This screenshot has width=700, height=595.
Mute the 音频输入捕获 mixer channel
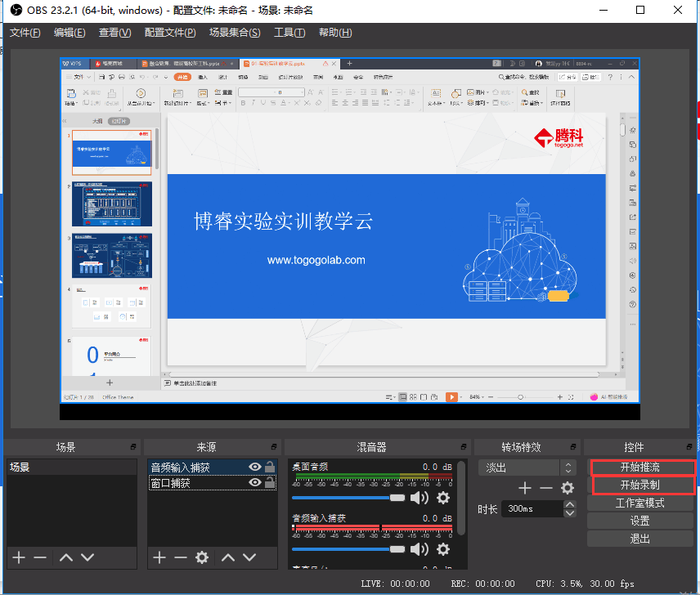coord(420,549)
